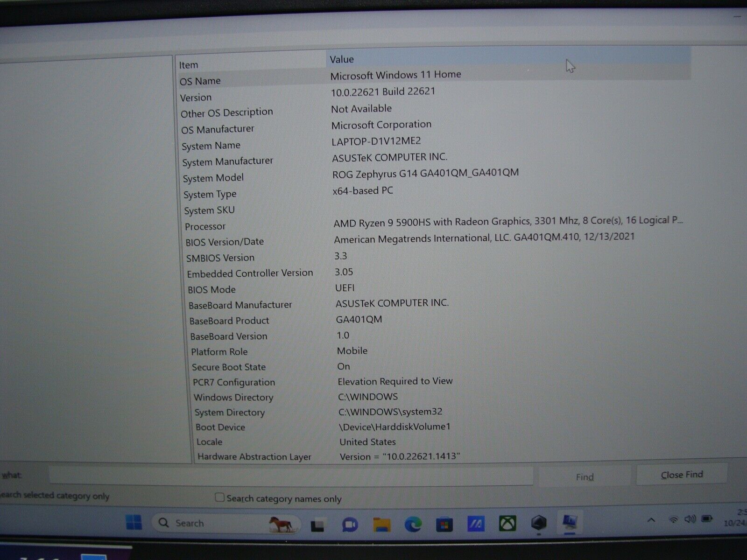The height and width of the screenshot is (560, 747).
Task: Launch the Xbox app from the taskbar
Action: 507,523
